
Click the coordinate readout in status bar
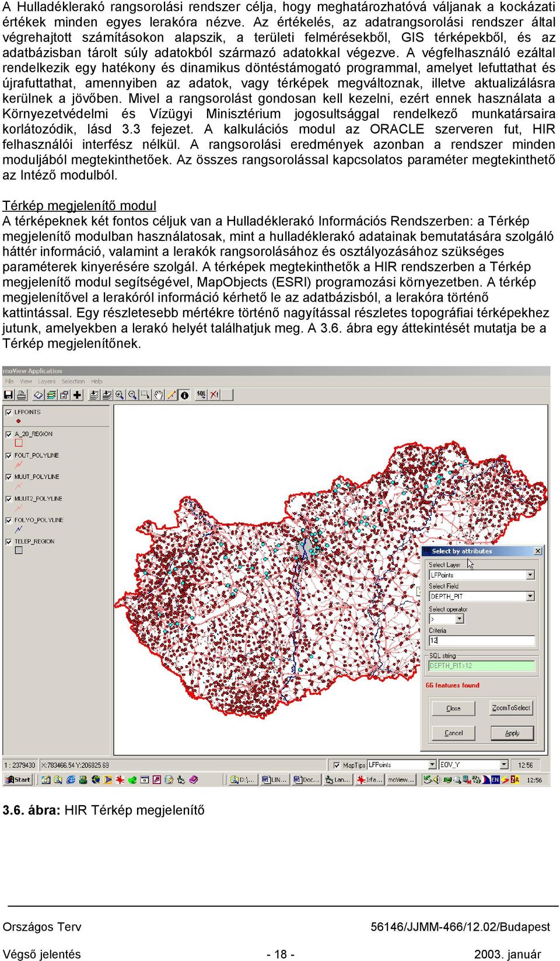point(75,765)
